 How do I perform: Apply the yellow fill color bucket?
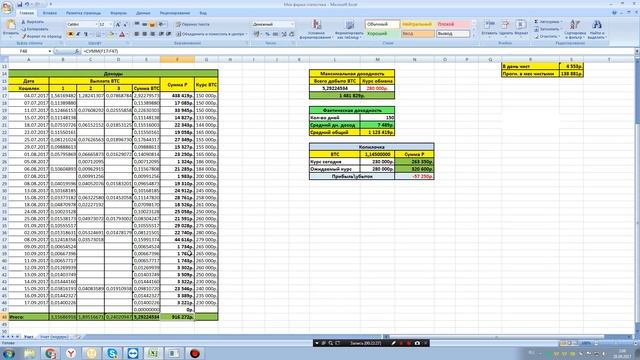[110, 34]
